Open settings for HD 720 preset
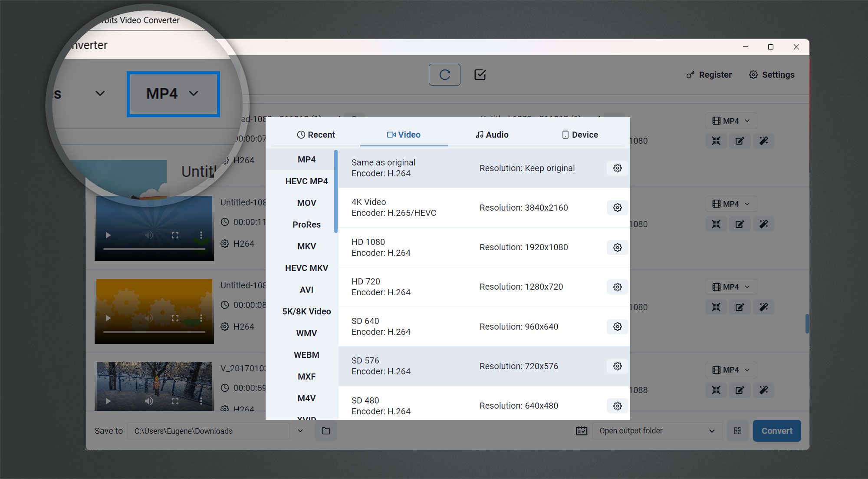This screenshot has width=868, height=479. click(x=616, y=287)
